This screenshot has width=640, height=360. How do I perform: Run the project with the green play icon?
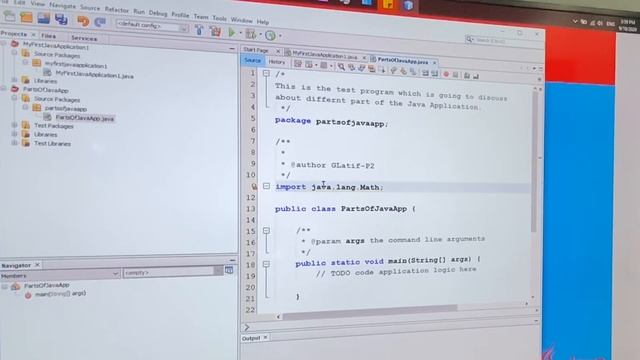(x=232, y=32)
